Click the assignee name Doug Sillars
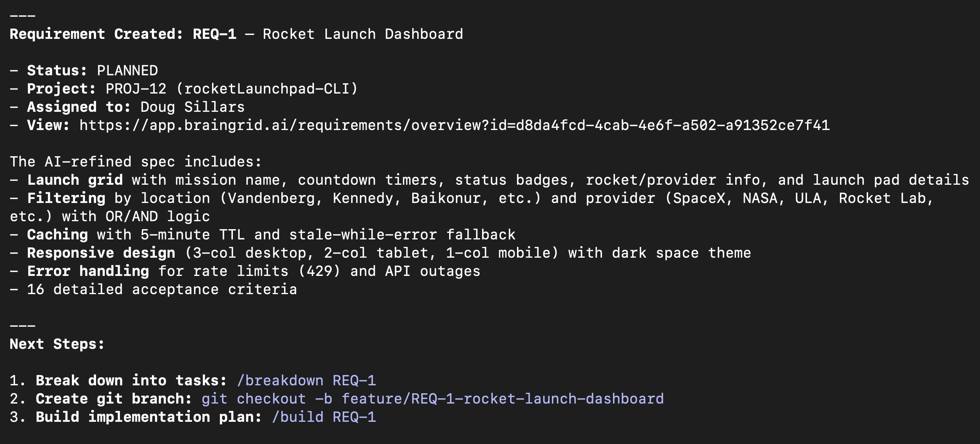Image resolution: width=980 pixels, height=444 pixels. point(192,107)
